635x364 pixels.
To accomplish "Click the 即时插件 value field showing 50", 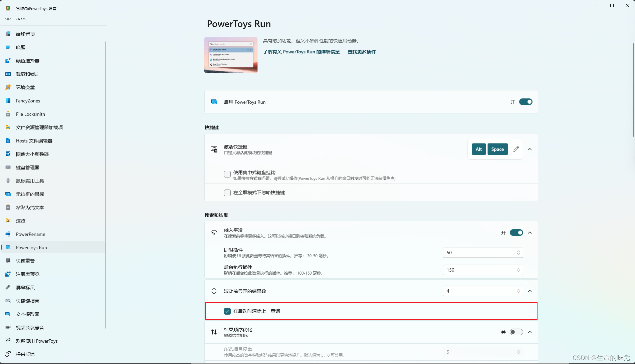I will [x=483, y=253].
